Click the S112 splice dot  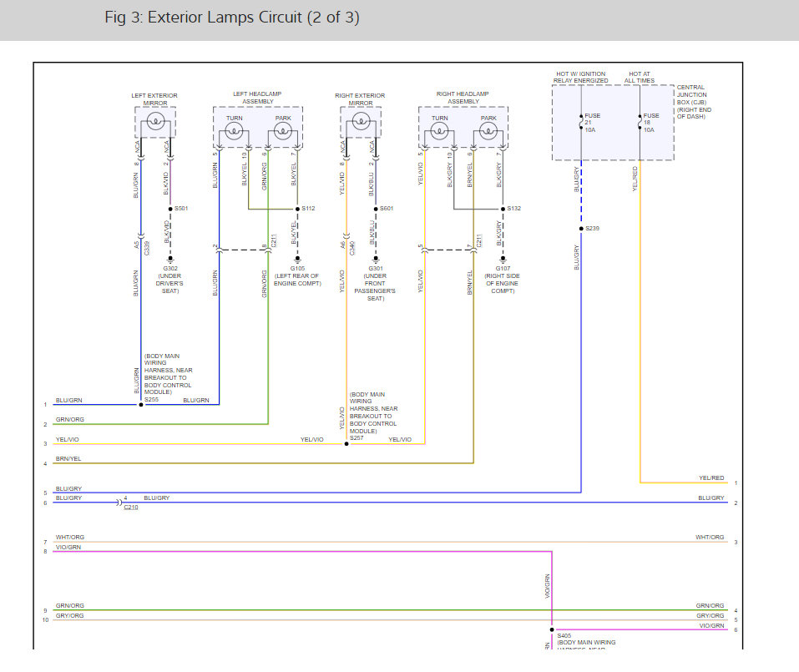[297, 209]
